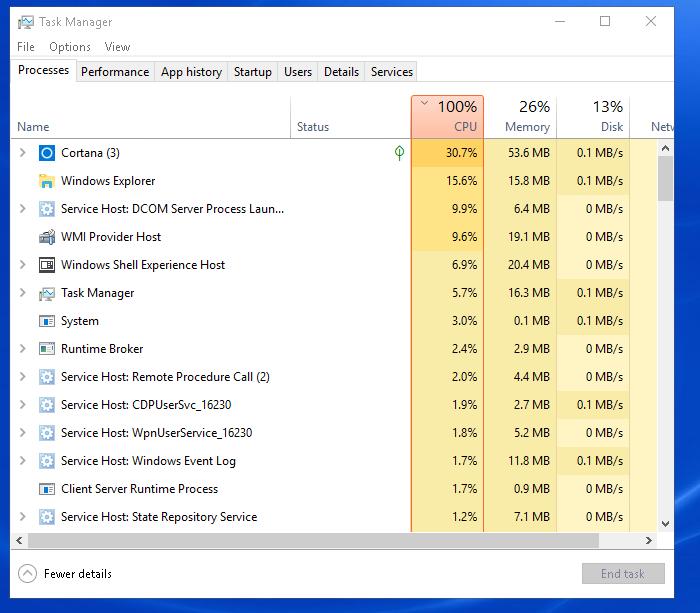This screenshot has width=700, height=613.
Task: Click the Runtime Broker icon
Action: click(47, 349)
